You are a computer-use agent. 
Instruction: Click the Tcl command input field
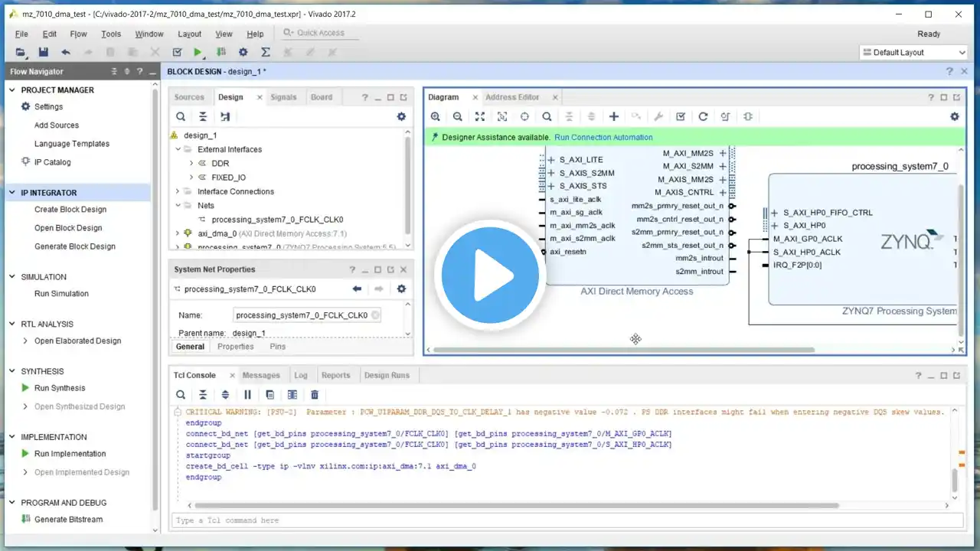[559, 520]
